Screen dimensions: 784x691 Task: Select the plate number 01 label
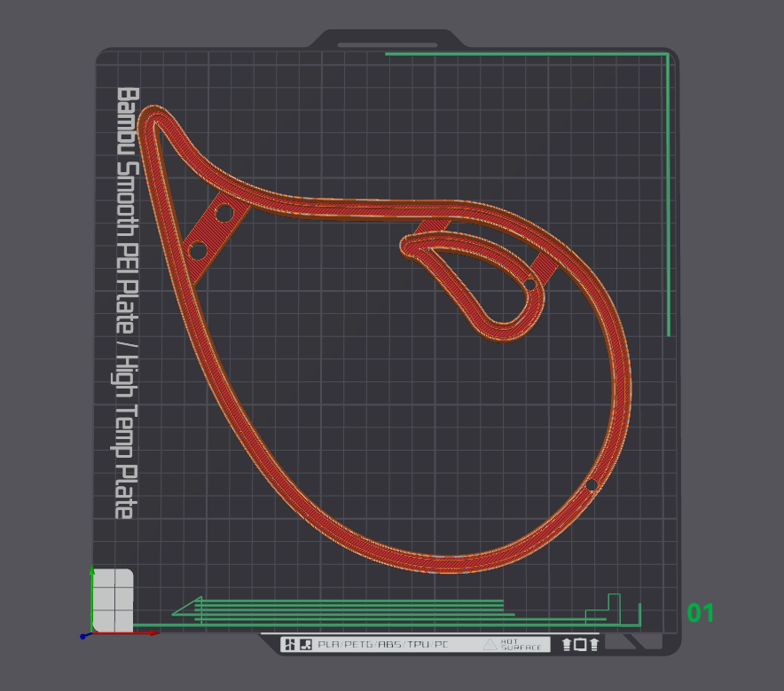[x=701, y=613]
